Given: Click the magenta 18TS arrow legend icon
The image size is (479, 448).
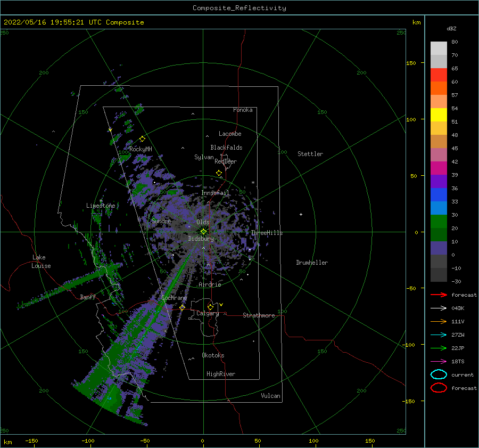Looking at the screenshot, I should (439, 362).
